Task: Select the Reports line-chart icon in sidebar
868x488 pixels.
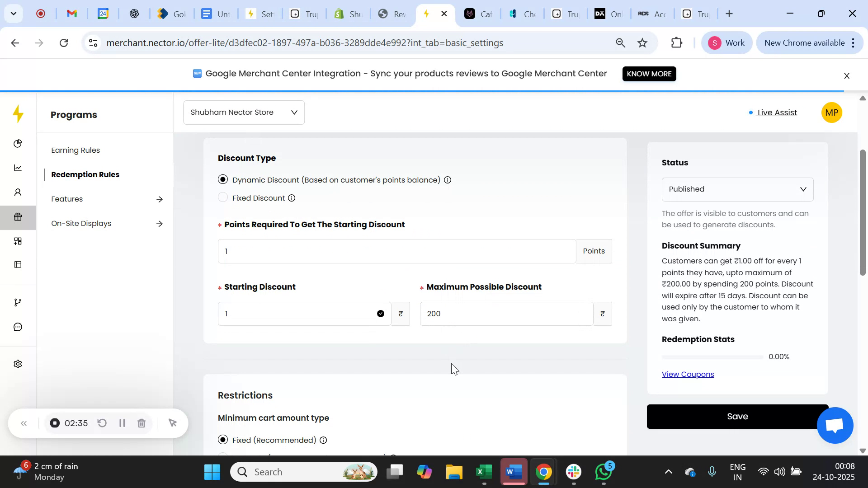Action: click(18, 168)
